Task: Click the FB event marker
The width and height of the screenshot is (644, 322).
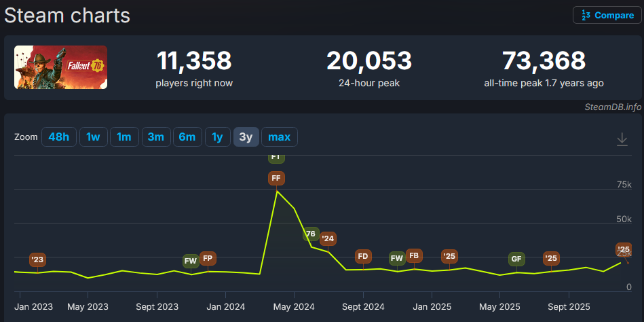Action: 414,256
